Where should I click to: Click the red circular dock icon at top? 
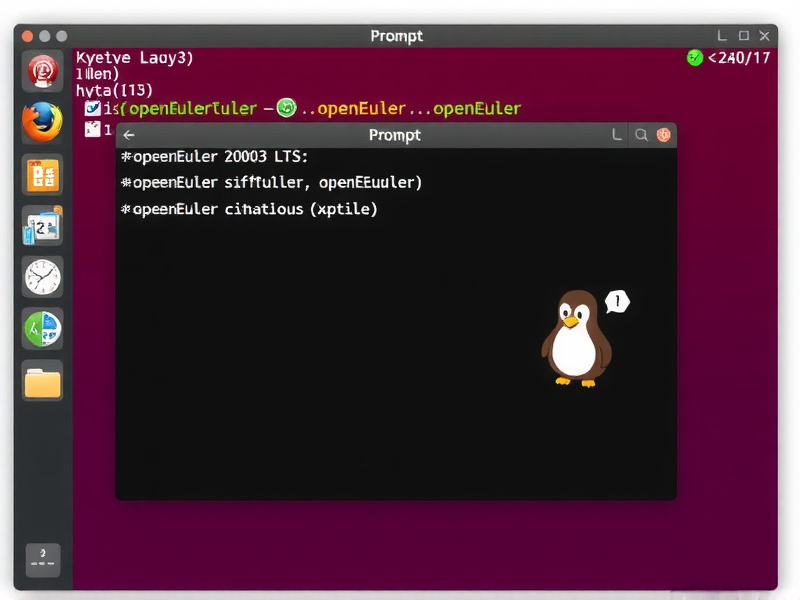click(x=42, y=71)
